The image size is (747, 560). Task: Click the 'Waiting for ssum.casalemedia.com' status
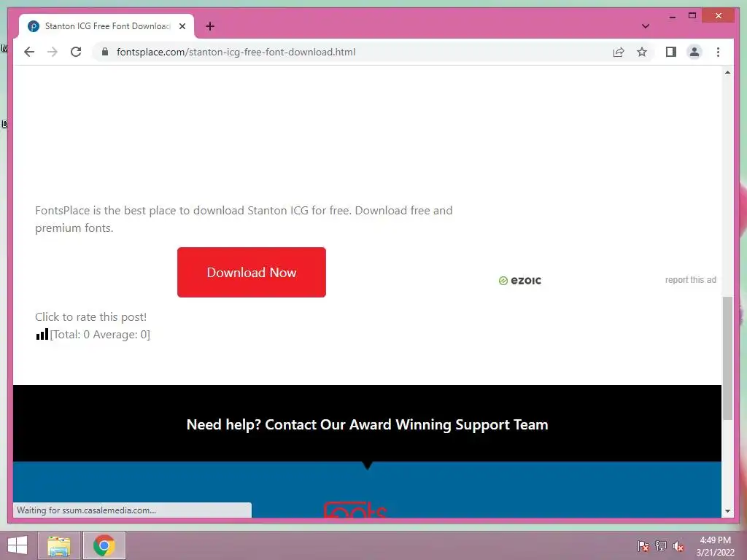(86, 510)
